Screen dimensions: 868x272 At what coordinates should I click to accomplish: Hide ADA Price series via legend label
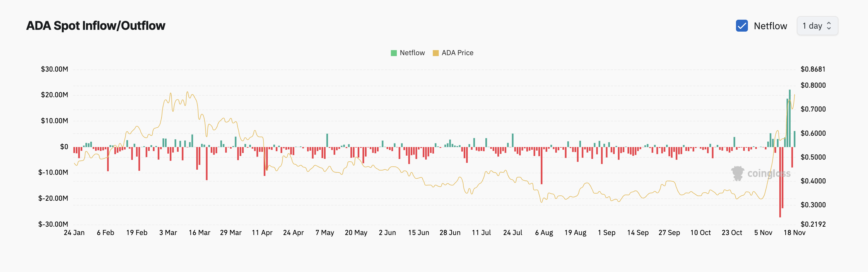457,53
